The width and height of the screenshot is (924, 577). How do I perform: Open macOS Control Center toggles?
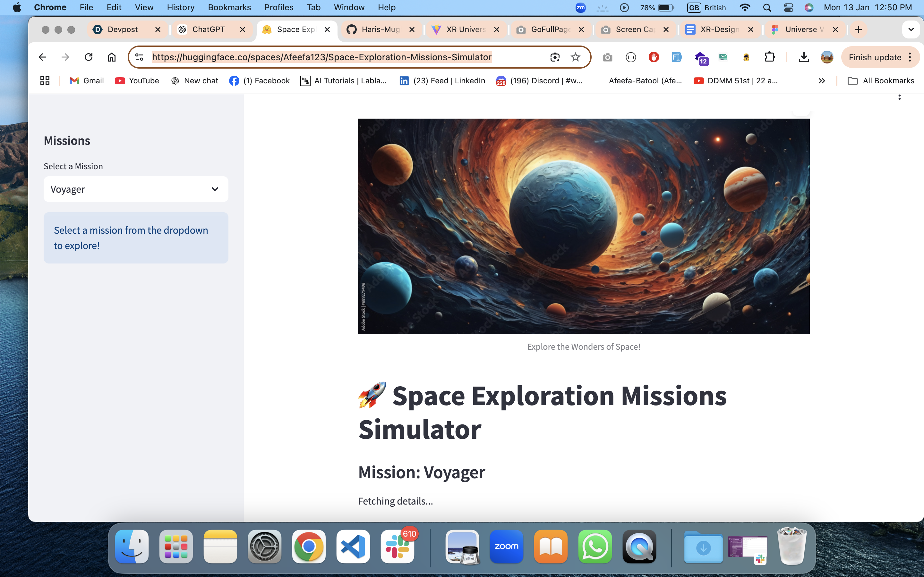789,8
